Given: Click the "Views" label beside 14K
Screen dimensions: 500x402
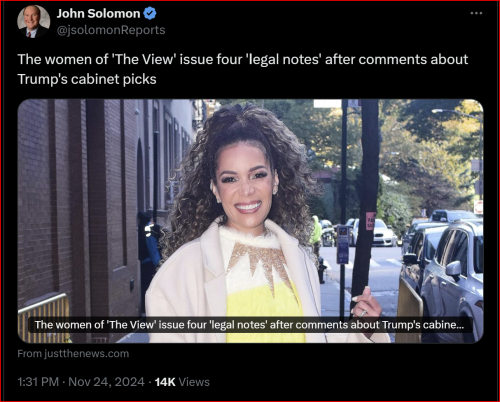Looking at the screenshot, I should point(194,382).
